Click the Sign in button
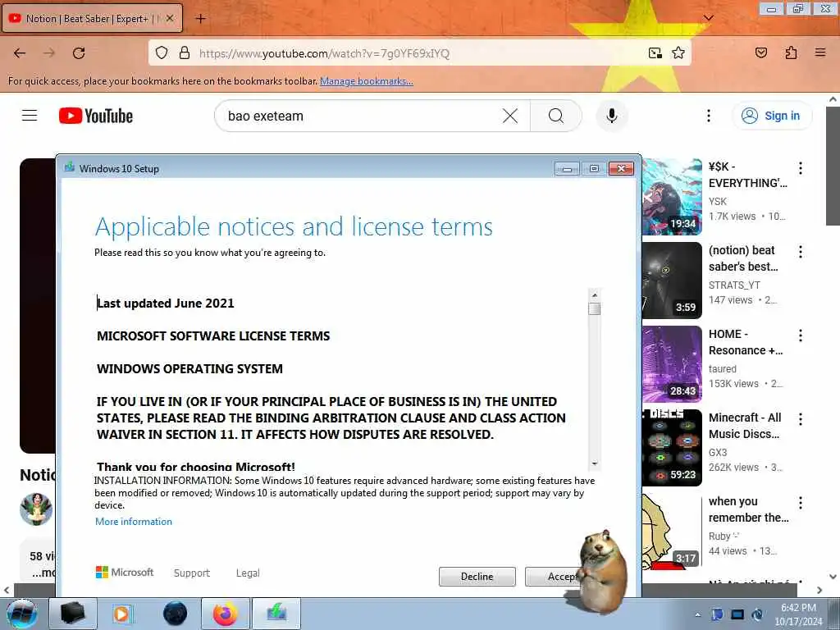Image resolution: width=840 pixels, height=630 pixels. click(x=771, y=116)
